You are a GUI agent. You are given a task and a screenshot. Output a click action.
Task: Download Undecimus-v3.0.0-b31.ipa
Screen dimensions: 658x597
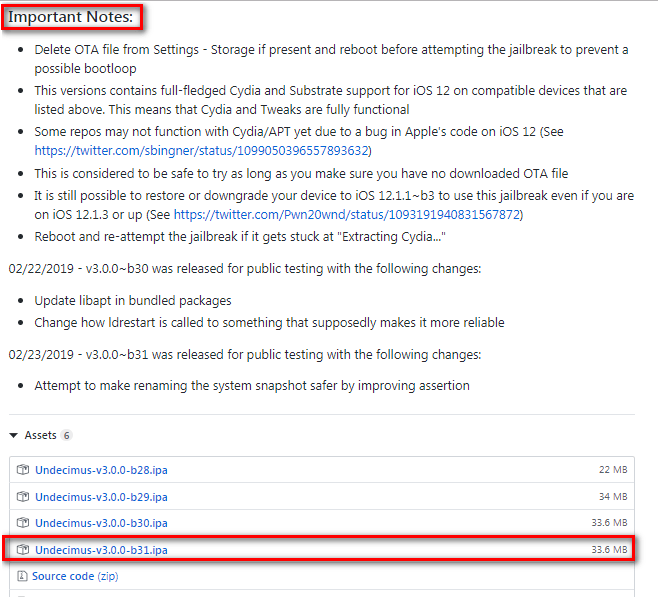click(101, 550)
